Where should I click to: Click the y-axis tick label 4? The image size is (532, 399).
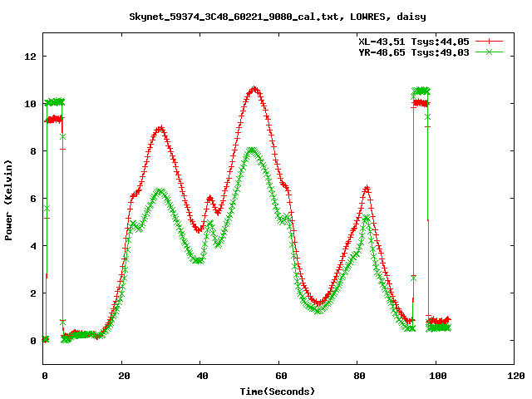click(33, 246)
